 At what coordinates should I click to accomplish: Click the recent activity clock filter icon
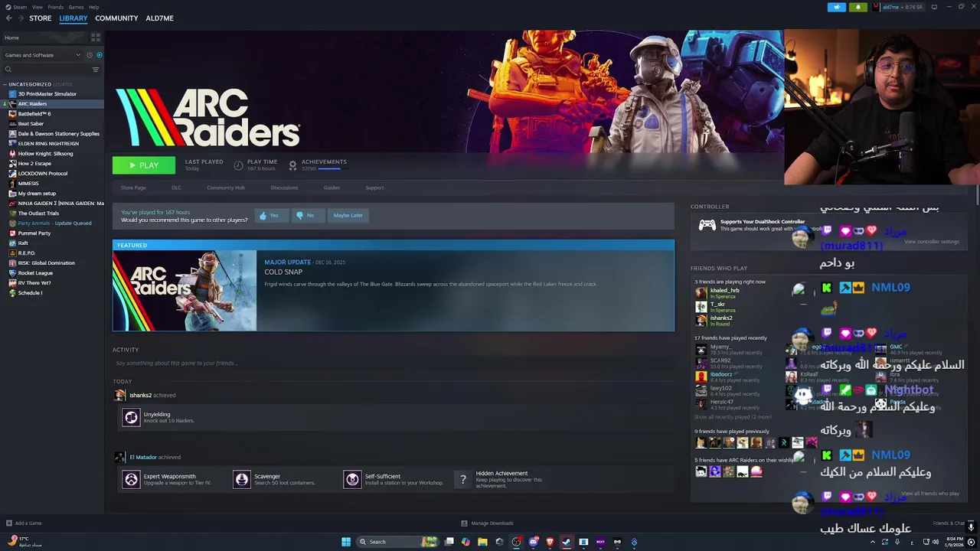90,55
